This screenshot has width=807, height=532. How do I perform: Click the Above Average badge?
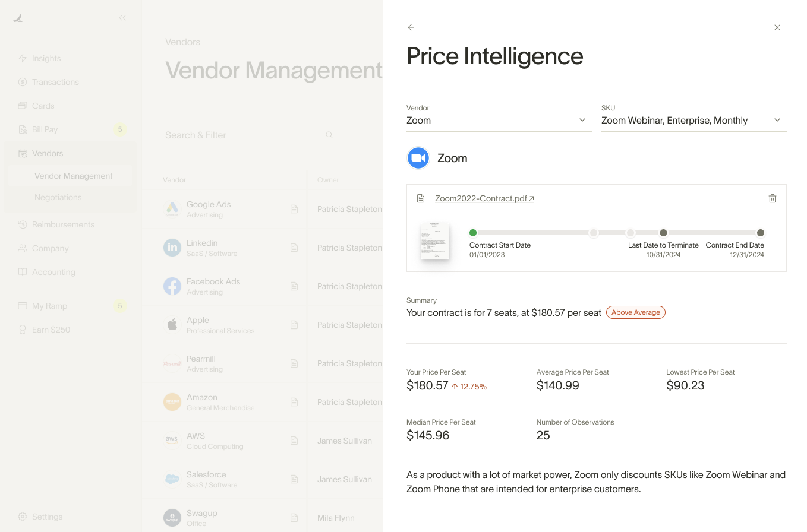coord(635,312)
